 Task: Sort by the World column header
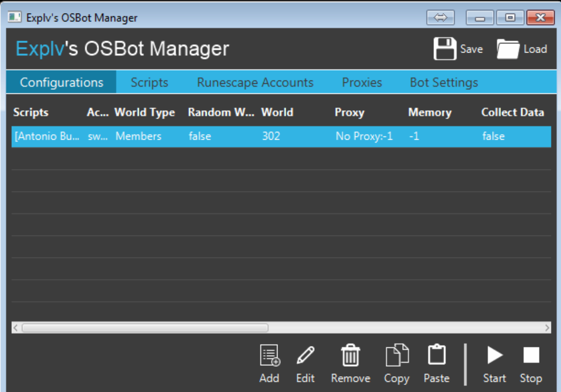277,113
